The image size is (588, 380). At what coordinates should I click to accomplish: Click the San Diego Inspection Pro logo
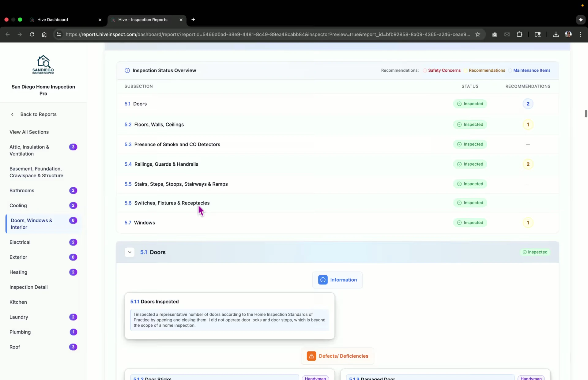click(43, 64)
